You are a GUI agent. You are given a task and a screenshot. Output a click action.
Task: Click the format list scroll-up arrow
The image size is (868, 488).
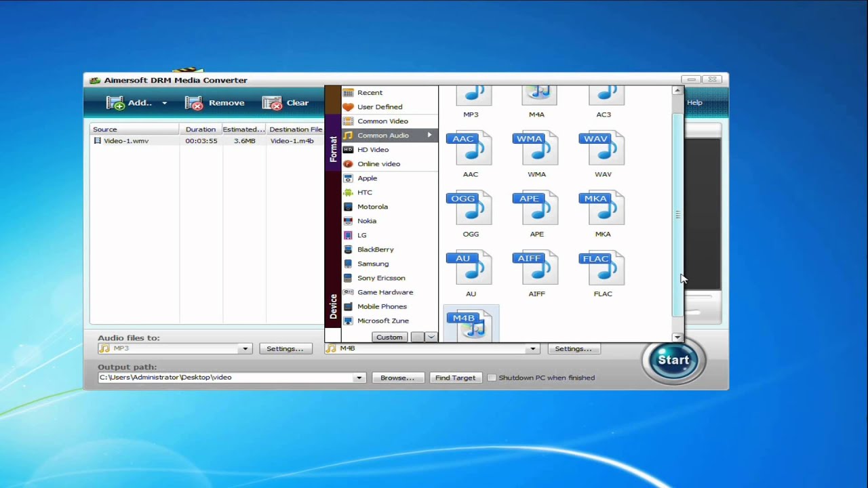[677, 90]
